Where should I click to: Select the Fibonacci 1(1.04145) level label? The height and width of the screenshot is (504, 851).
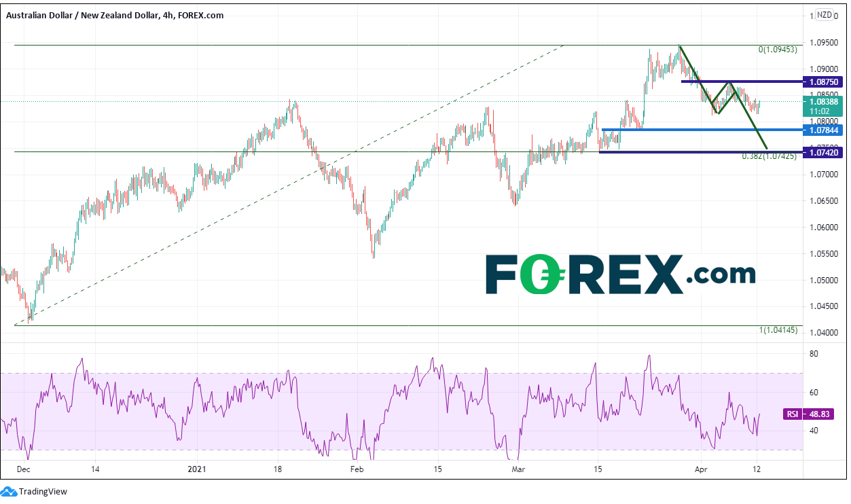pyautogui.click(x=778, y=330)
